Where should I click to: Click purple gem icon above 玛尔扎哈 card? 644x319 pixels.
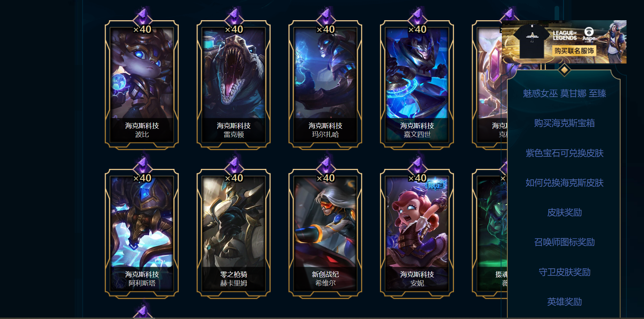click(x=326, y=16)
